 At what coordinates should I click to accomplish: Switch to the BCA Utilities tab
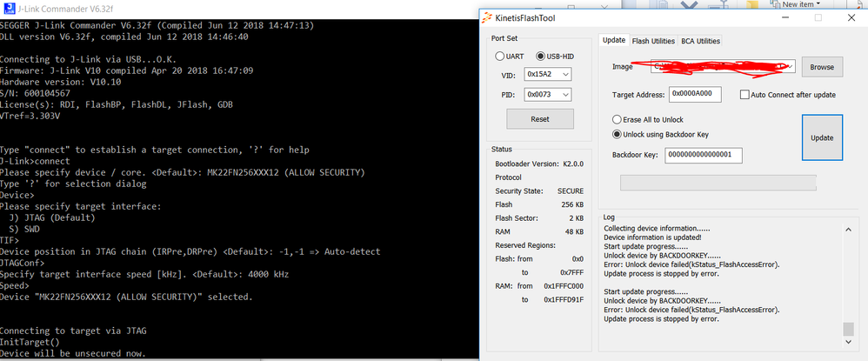(700, 41)
